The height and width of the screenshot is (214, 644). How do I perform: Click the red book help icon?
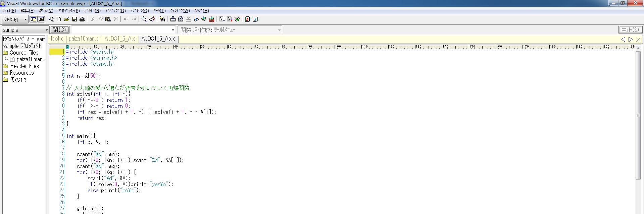(x=248, y=19)
